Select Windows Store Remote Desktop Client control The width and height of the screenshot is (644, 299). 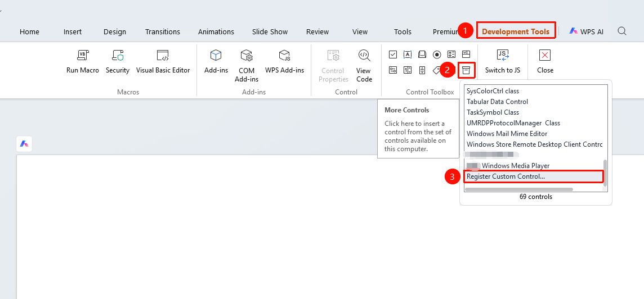coord(534,144)
